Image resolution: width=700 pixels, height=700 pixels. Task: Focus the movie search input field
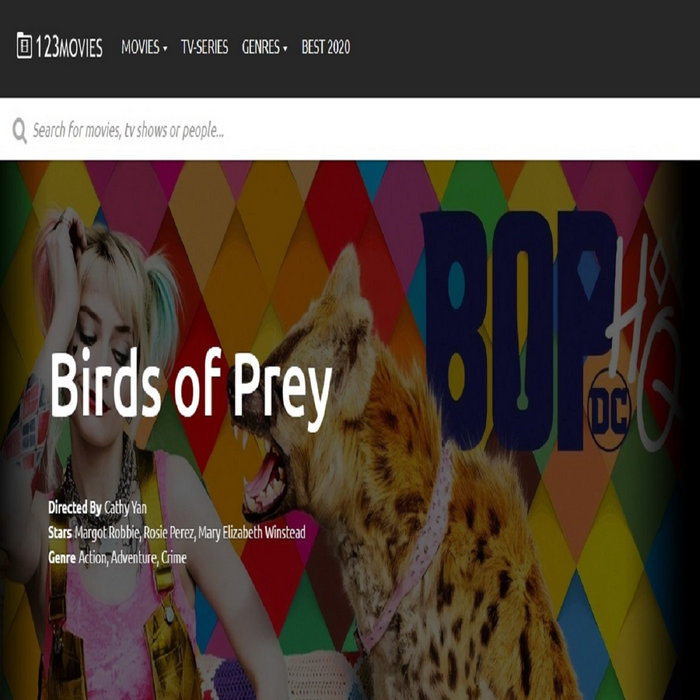pyautogui.click(x=350, y=130)
